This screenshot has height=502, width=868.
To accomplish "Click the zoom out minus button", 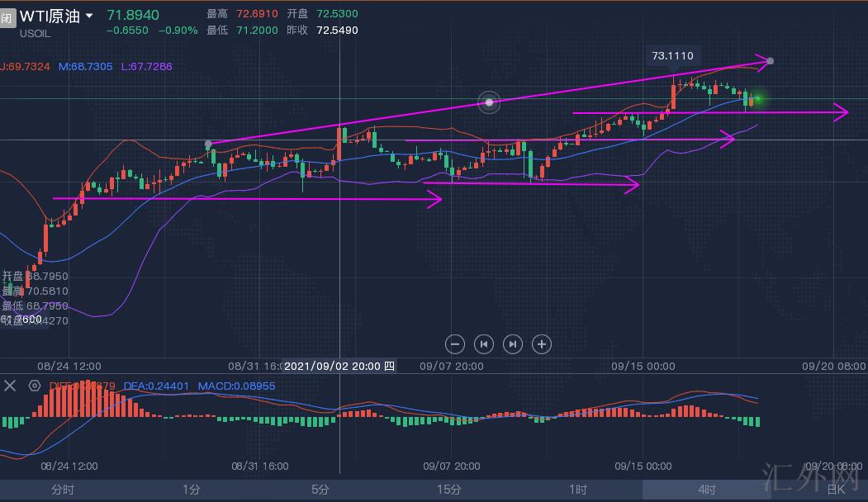I will tap(454, 344).
